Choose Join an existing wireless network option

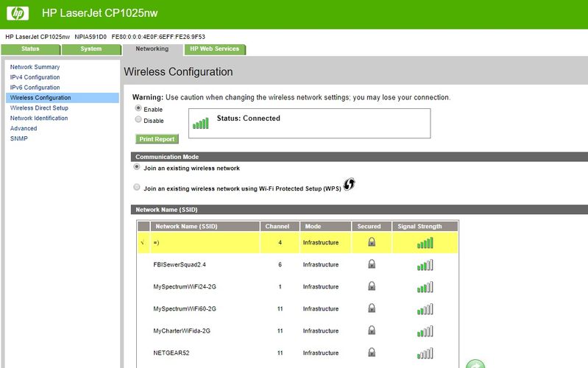coord(137,167)
